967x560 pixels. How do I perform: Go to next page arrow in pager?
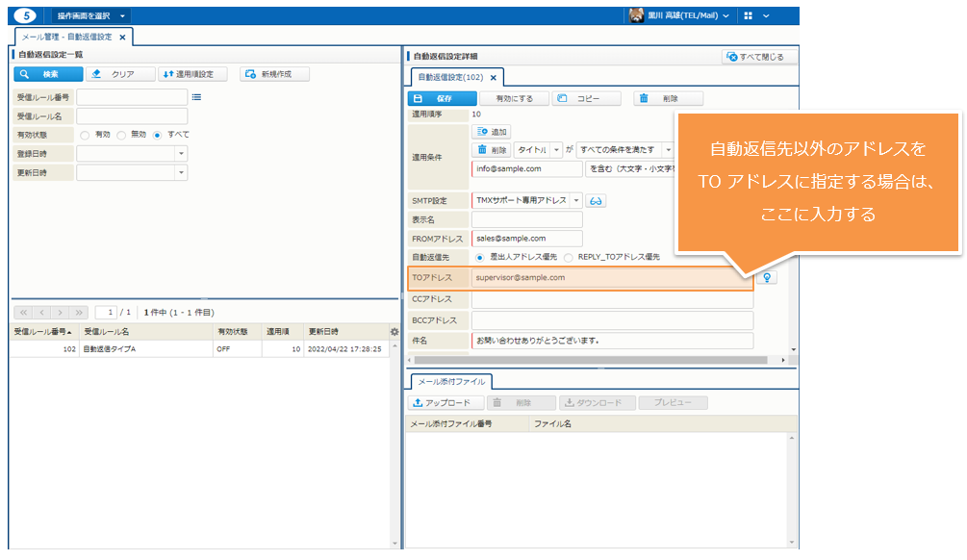(x=61, y=313)
